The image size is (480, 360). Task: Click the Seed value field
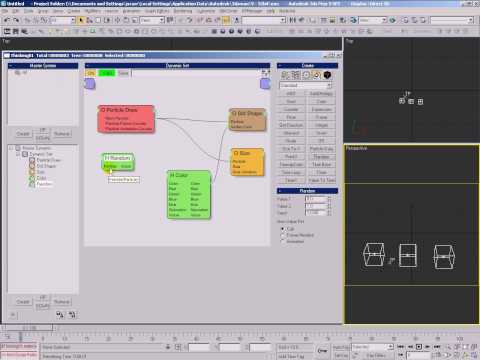(316, 213)
